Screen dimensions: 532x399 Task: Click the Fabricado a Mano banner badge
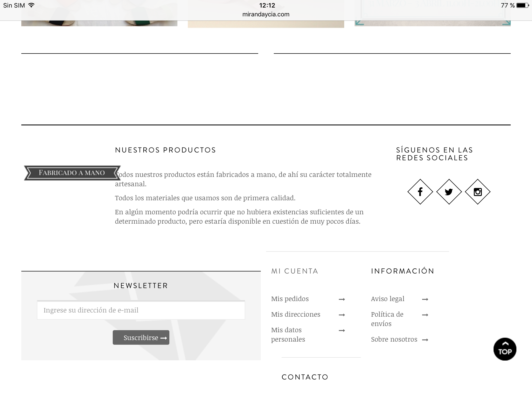72,173
